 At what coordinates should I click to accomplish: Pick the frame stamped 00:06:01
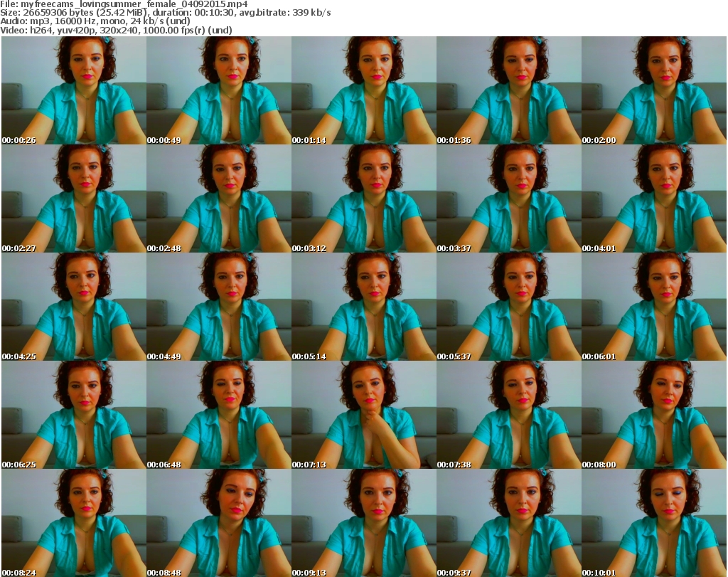click(654, 307)
